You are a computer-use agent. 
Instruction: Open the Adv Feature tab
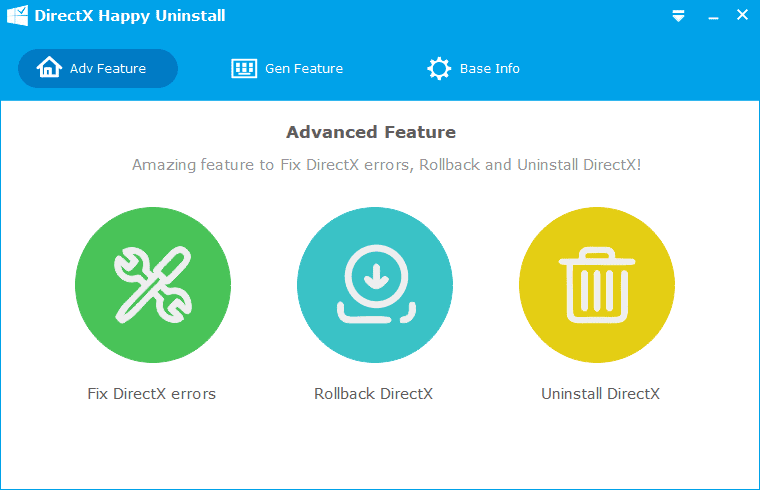98,68
